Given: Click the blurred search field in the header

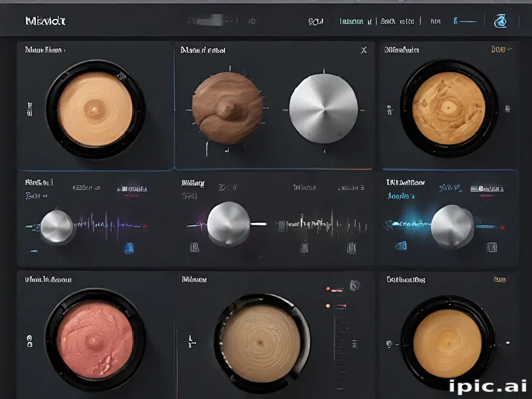Looking at the screenshot, I should [x=212, y=21].
